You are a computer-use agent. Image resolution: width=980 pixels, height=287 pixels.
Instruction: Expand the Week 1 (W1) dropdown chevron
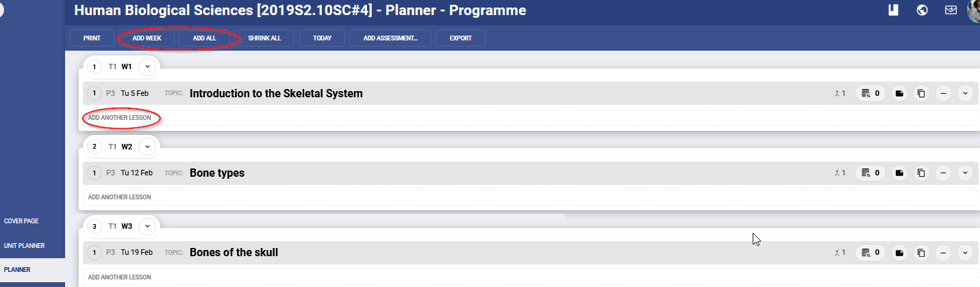(x=147, y=66)
